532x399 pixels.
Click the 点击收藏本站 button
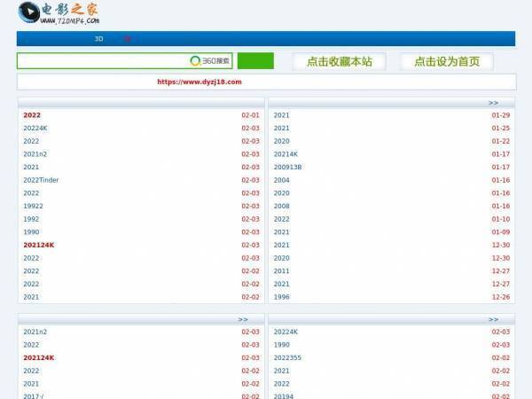(340, 62)
